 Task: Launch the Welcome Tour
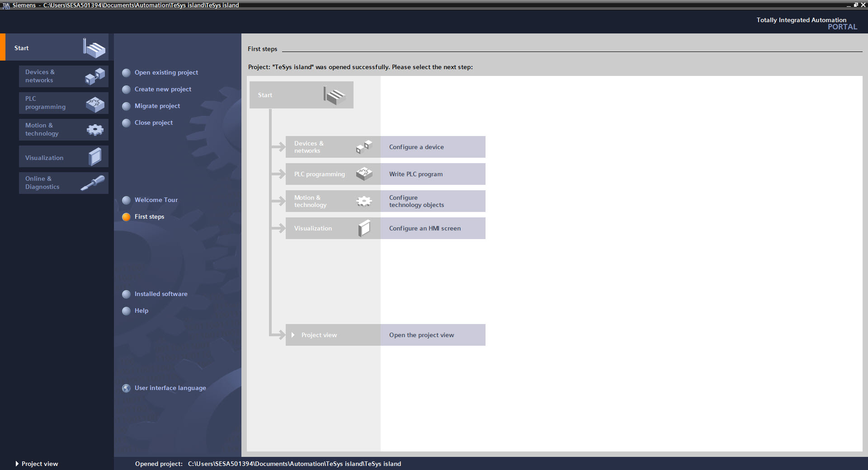coord(156,200)
